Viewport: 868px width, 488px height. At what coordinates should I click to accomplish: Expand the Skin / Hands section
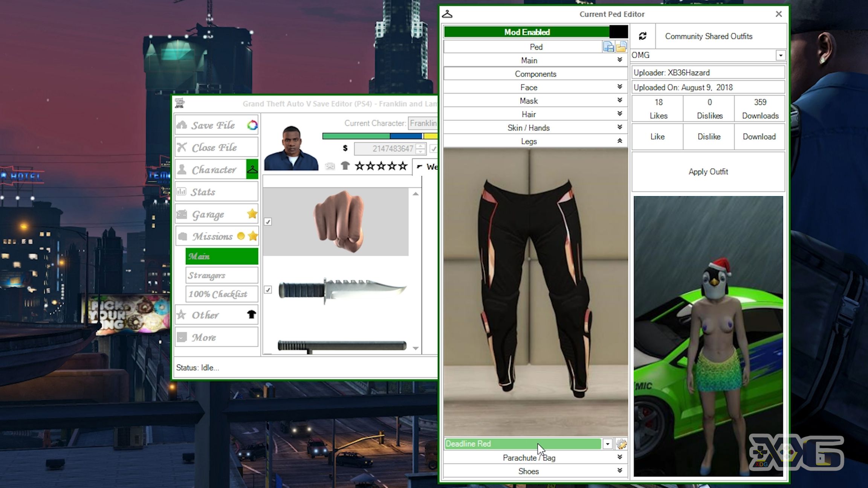[x=535, y=128]
